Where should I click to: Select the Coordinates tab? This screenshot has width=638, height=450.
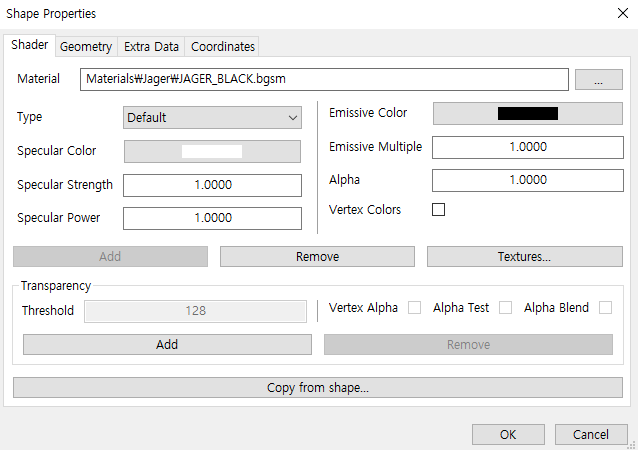223,47
